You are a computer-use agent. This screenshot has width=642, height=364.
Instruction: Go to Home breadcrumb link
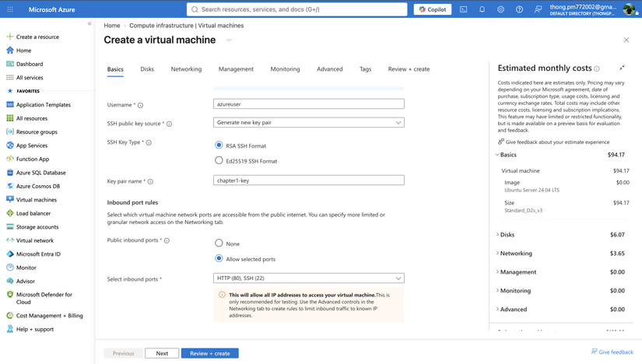[x=112, y=26]
